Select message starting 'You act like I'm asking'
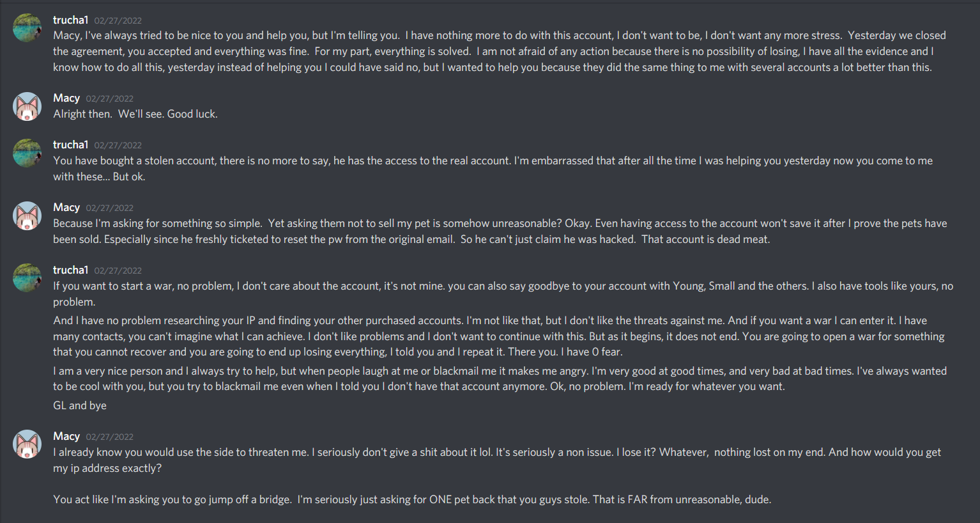This screenshot has height=523, width=980. pos(412,499)
